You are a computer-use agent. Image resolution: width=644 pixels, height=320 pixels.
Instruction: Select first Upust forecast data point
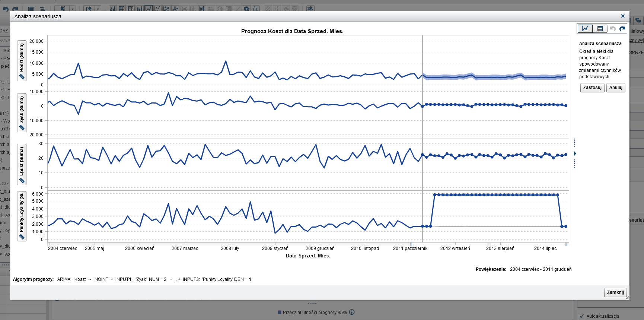click(x=423, y=155)
